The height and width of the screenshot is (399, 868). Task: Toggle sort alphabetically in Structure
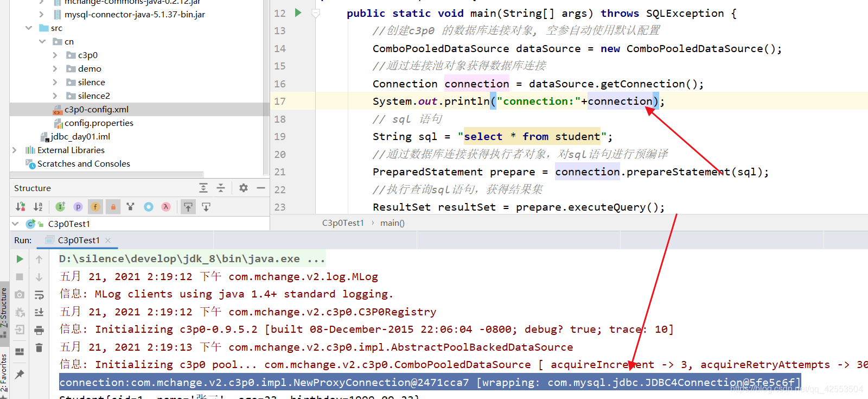coord(38,207)
